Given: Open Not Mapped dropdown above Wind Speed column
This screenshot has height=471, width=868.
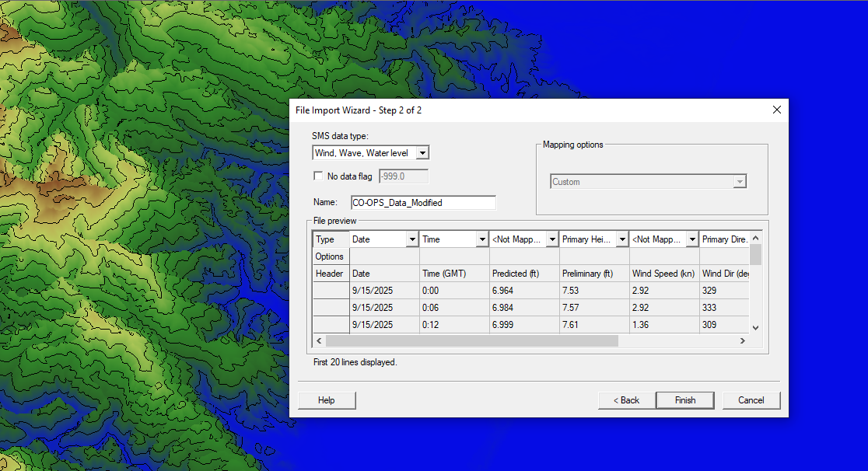Looking at the screenshot, I should [691, 240].
